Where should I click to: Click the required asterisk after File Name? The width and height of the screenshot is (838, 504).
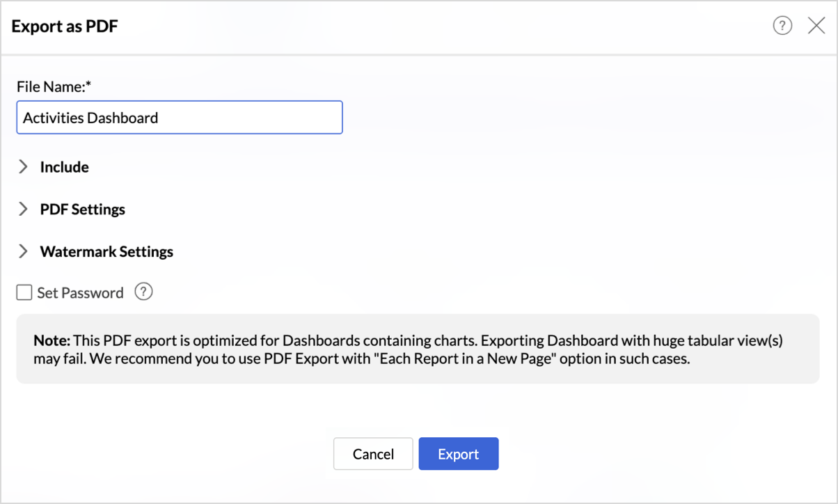[89, 86]
